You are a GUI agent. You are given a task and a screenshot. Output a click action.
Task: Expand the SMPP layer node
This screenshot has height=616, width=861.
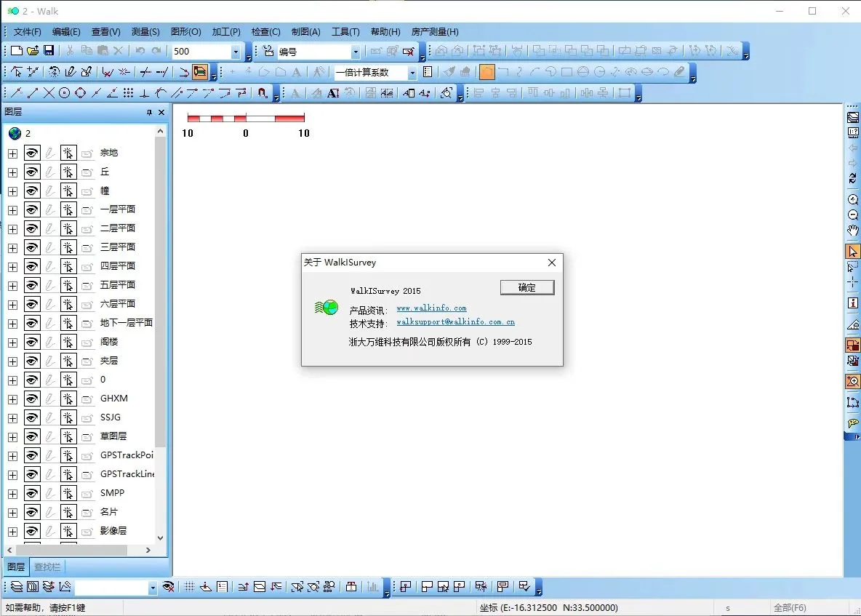click(12, 494)
